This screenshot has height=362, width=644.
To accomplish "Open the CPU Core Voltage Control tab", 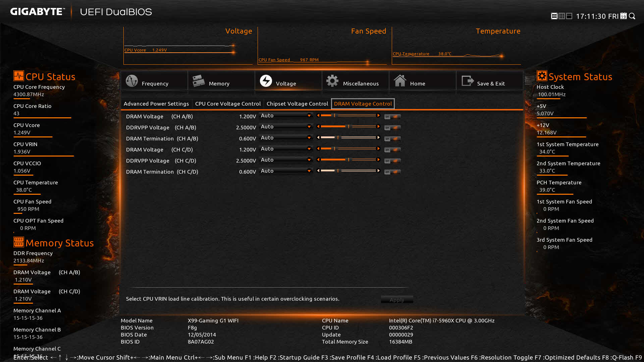I will [228, 104].
